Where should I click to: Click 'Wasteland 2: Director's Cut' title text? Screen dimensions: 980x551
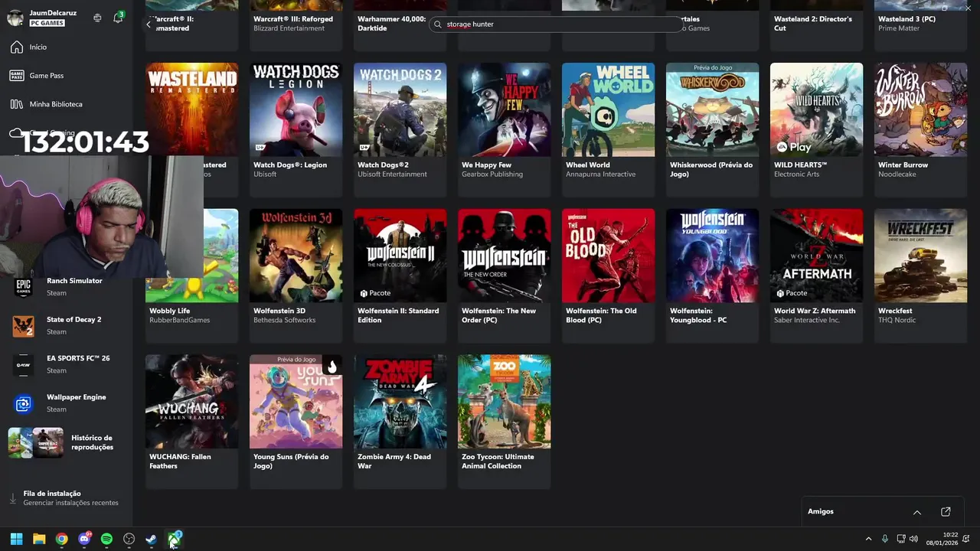coord(812,24)
